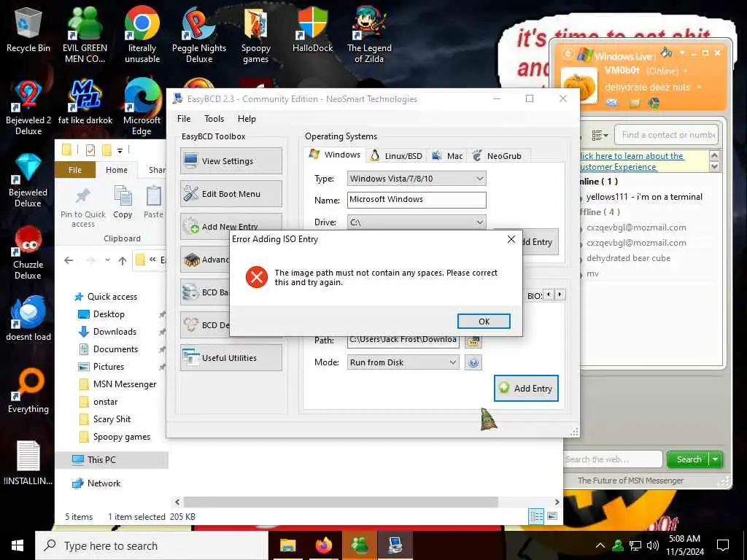Open HalloDock desktop shortcut

312,29
